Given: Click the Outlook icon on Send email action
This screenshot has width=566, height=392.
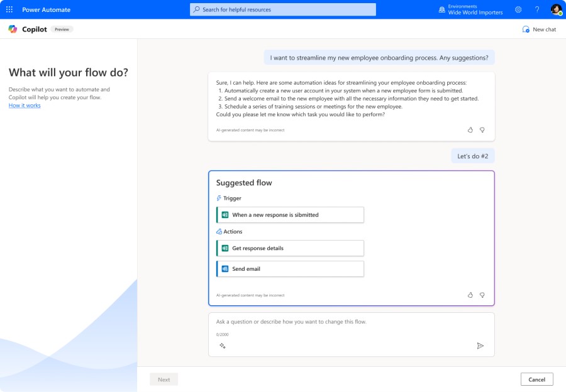Looking at the screenshot, I should point(224,268).
